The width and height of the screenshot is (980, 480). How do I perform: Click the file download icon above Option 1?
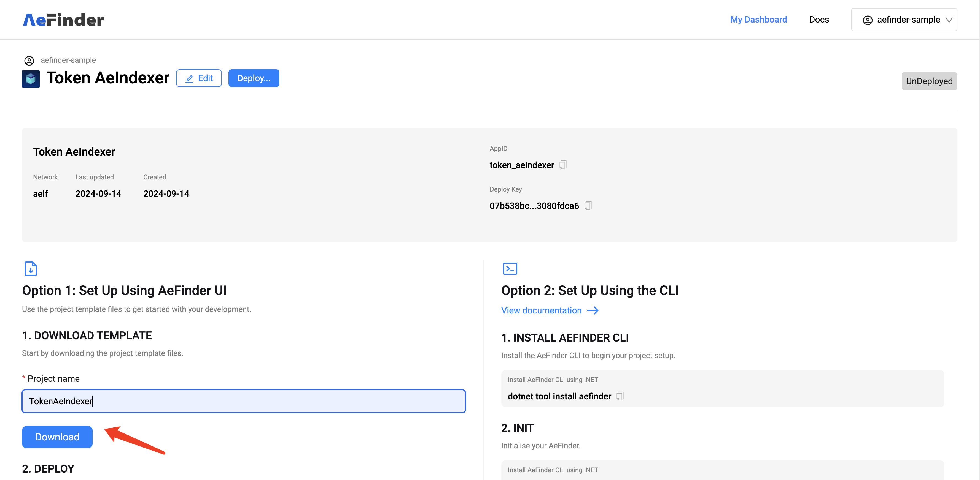point(31,268)
